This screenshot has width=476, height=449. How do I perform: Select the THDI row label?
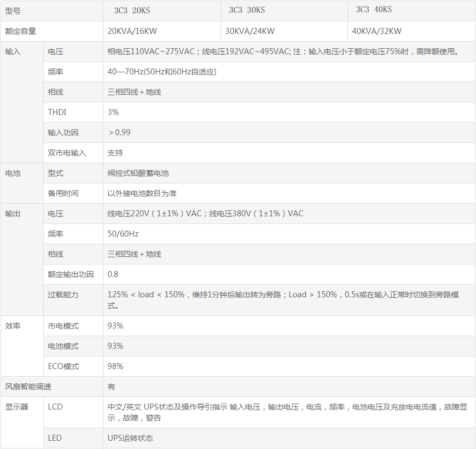click(57, 112)
